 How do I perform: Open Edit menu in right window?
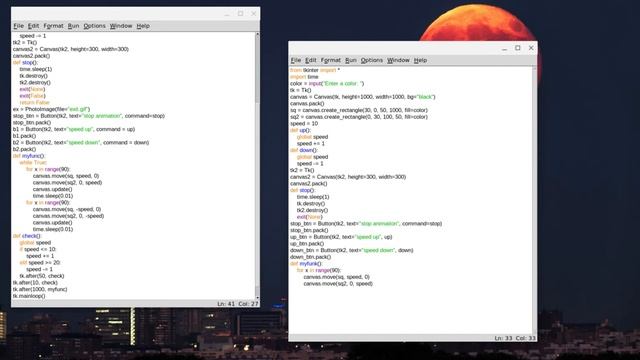point(311,60)
